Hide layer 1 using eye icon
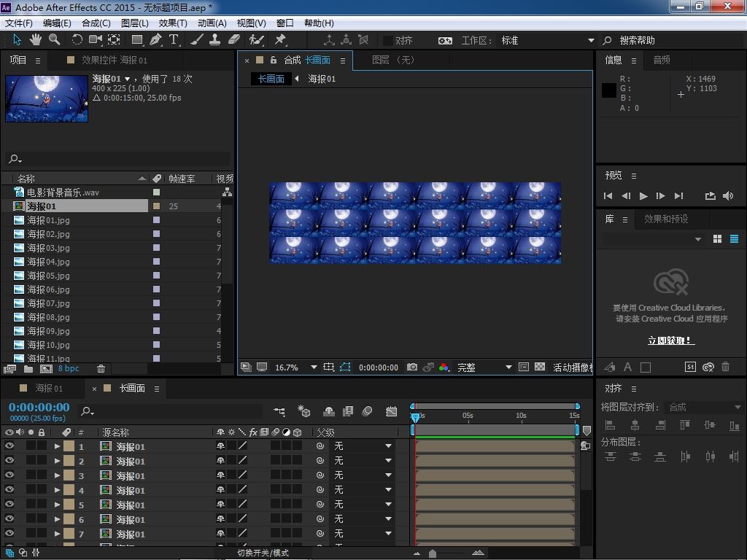 pos(9,446)
